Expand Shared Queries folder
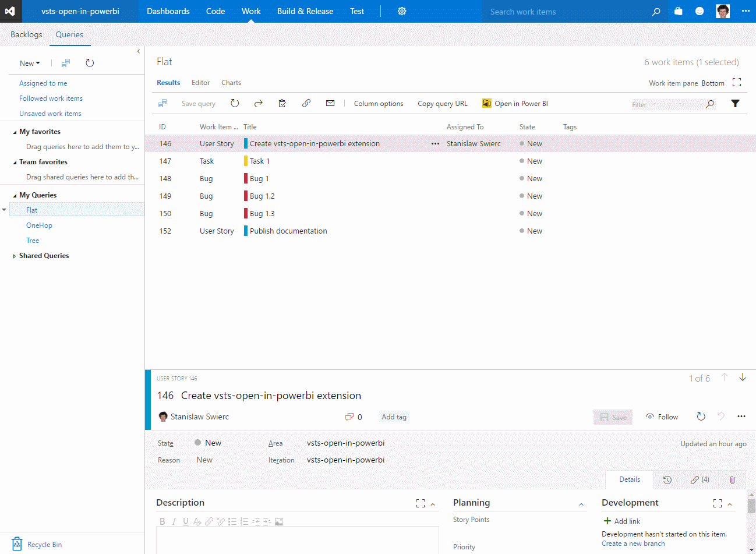 [x=15, y=256]
